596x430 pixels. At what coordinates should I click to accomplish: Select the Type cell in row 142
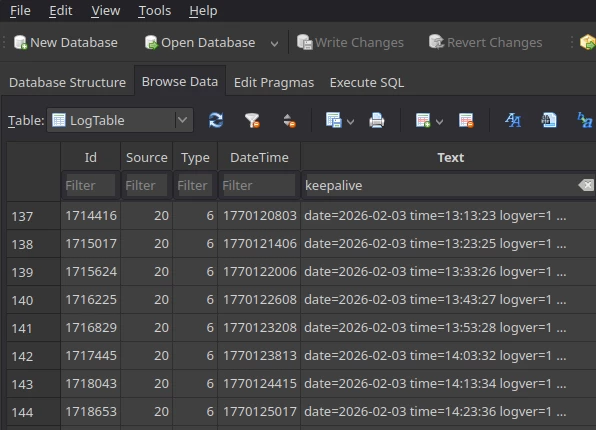tap(195, 356)
